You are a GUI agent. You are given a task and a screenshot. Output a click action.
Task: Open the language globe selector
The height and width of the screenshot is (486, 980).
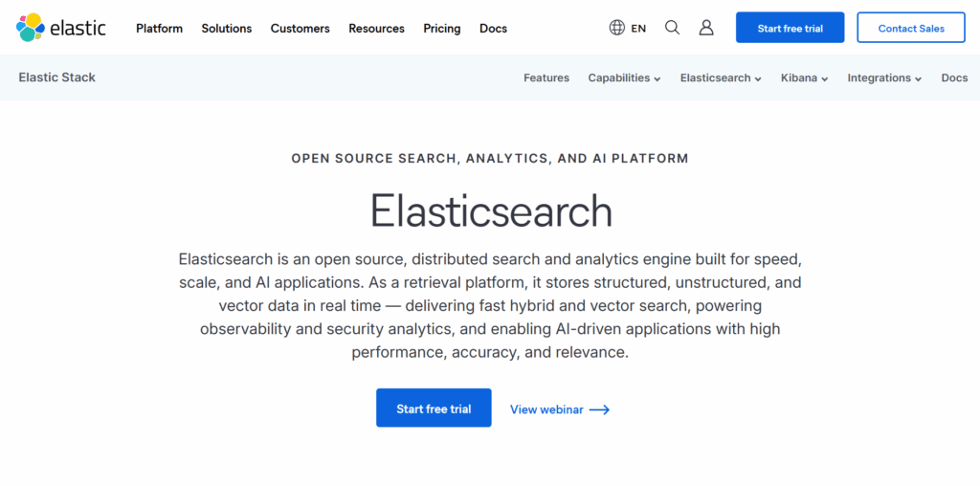click(x=617, y=28)
